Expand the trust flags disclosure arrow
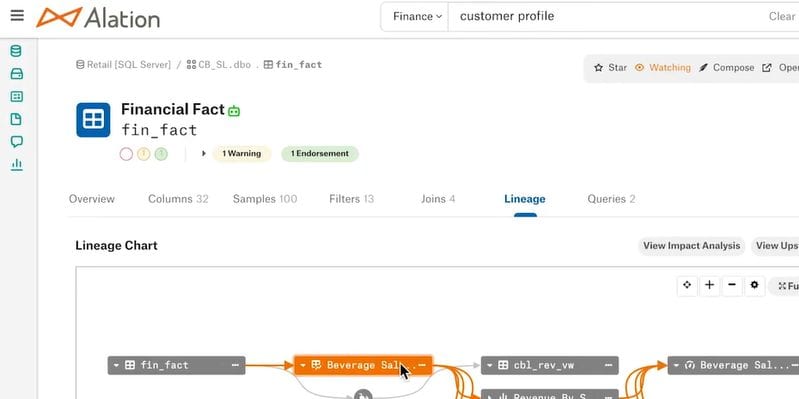The width and height of the screenshot is (799, 399). pos(203,153)
